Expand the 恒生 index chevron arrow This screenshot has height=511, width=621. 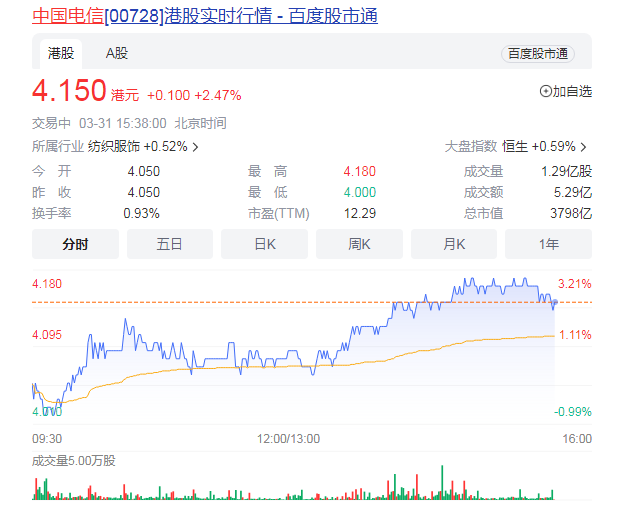click(583, 147)
